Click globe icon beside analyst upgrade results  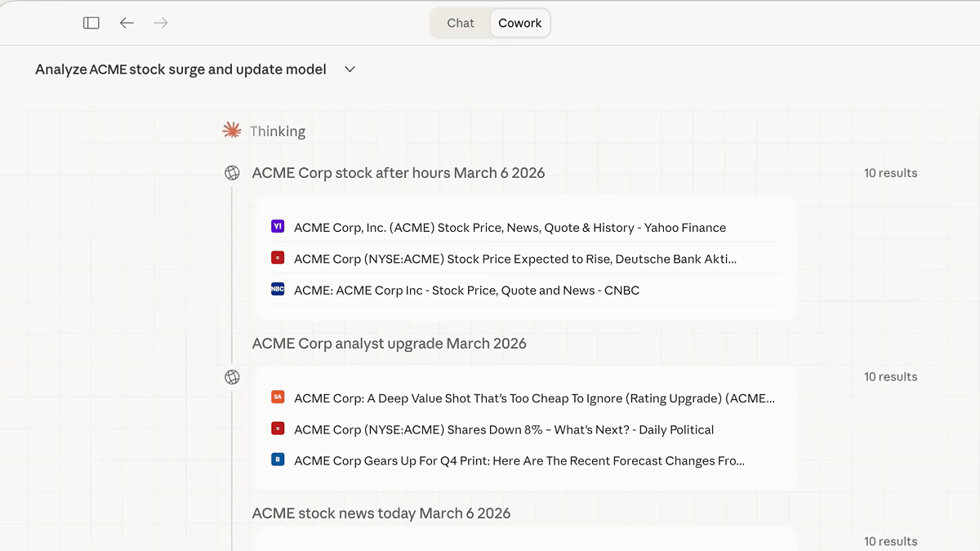(x=233, y=377)
